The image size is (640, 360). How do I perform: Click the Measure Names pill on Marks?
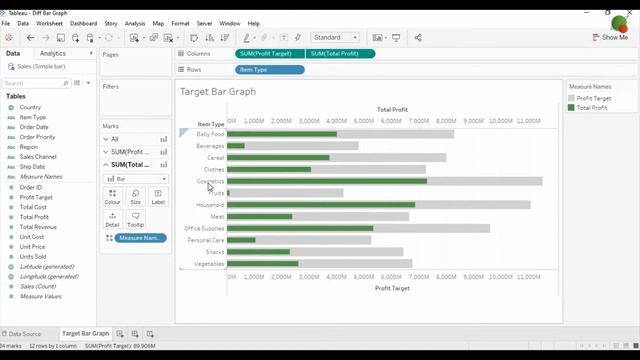pos(140,238)
